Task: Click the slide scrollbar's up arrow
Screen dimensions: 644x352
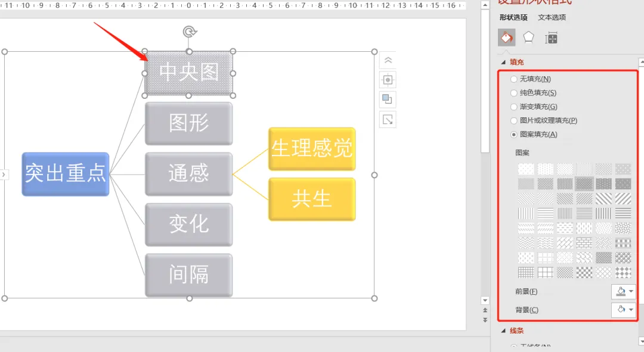Action: click(485, 5)
